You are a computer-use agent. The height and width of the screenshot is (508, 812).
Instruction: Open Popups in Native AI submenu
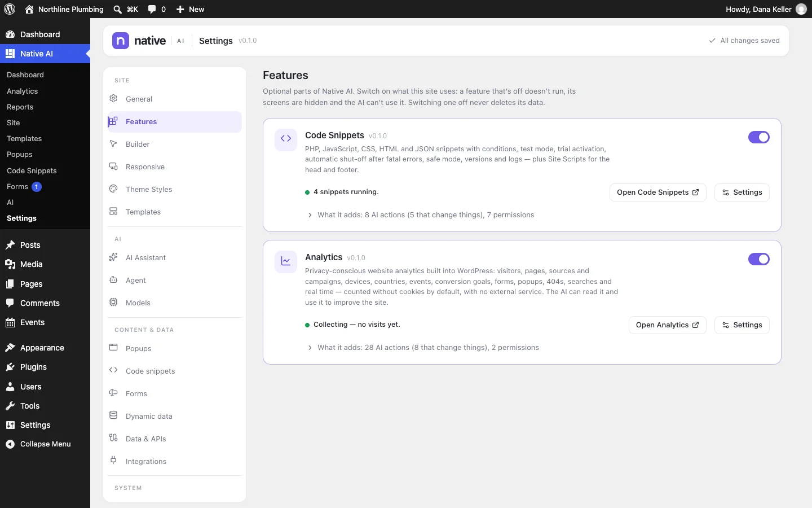45,154
